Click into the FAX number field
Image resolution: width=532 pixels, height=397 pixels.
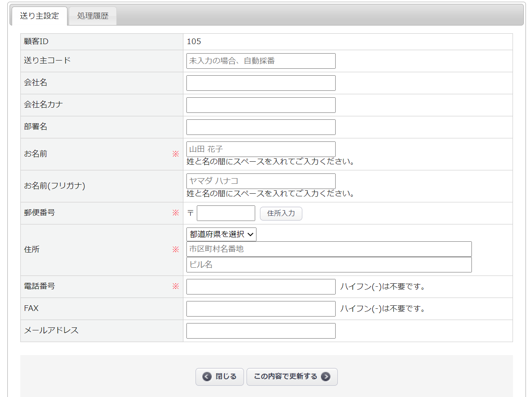click(261, 309)
